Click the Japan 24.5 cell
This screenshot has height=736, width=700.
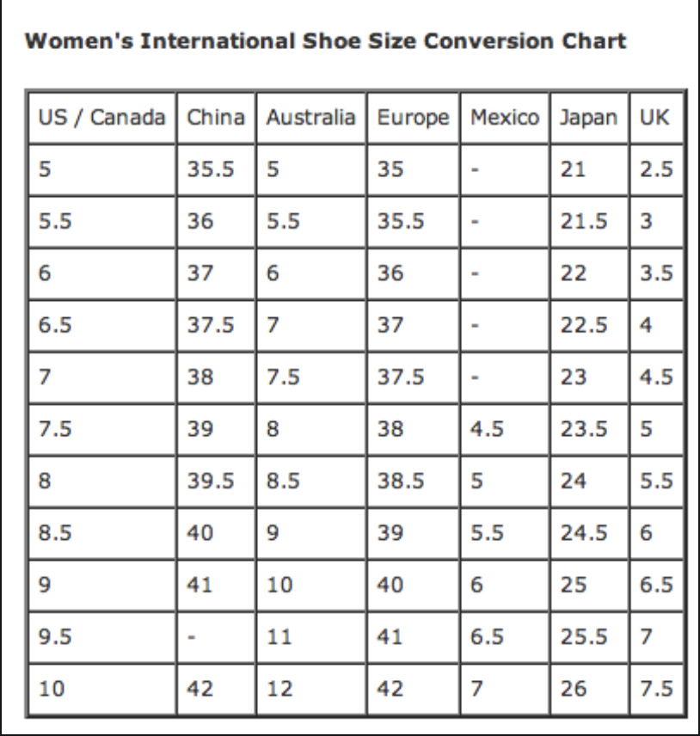click(x=589, y=533)
